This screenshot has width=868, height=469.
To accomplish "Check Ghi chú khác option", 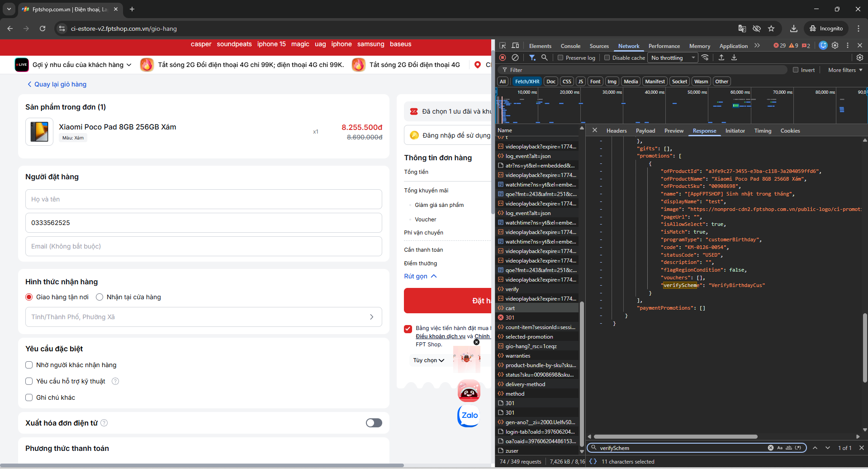I will [x=29, y=397].
